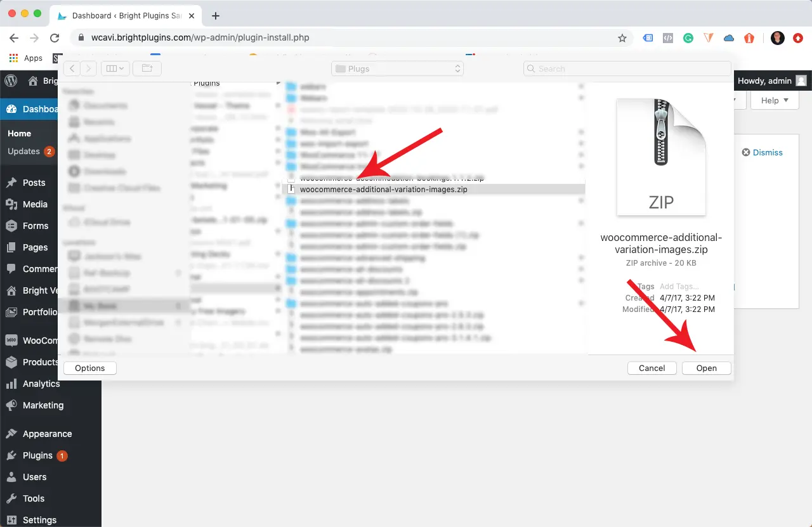Expand the Plugins folder disclosure triangle
The height and width of the screenshot is (527, 812).
point(278,82)
